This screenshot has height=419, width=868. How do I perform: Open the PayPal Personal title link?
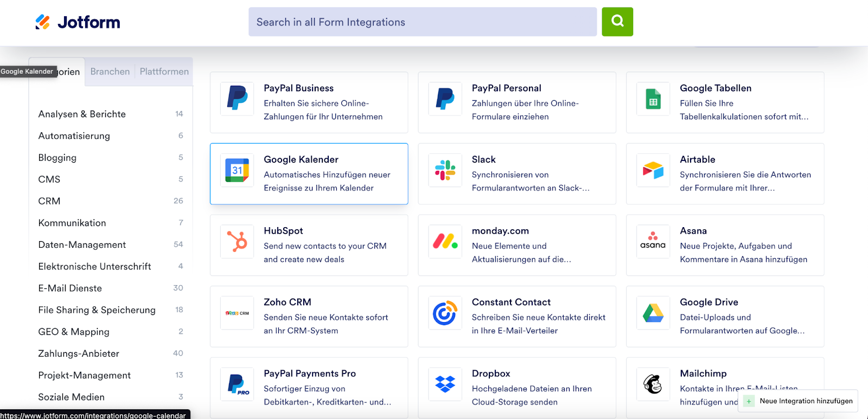point(506,88)
